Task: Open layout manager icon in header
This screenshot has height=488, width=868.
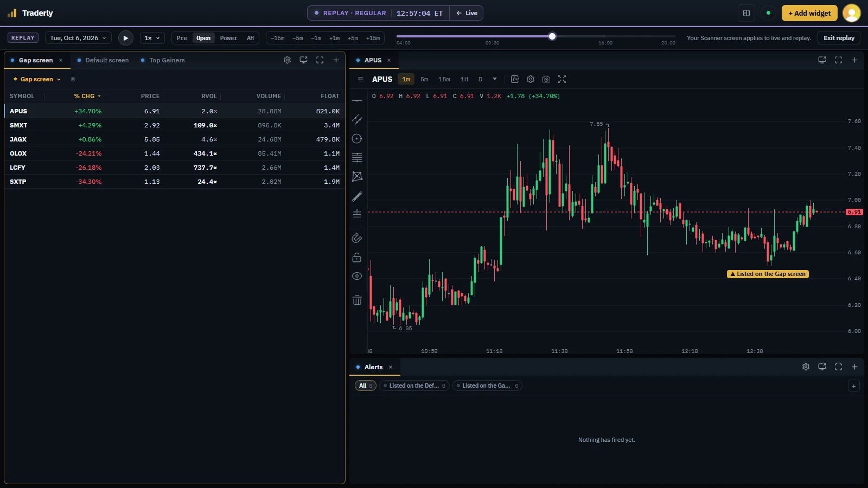Action: 746,13
